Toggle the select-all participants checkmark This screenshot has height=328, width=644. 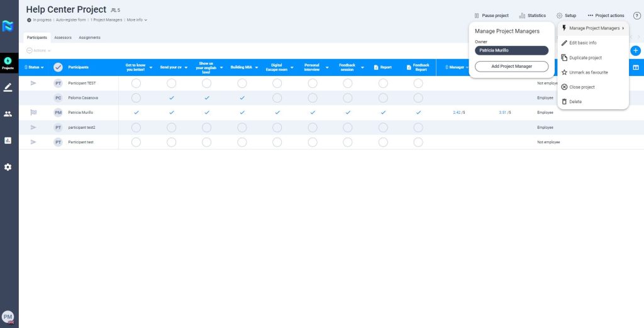58,67
